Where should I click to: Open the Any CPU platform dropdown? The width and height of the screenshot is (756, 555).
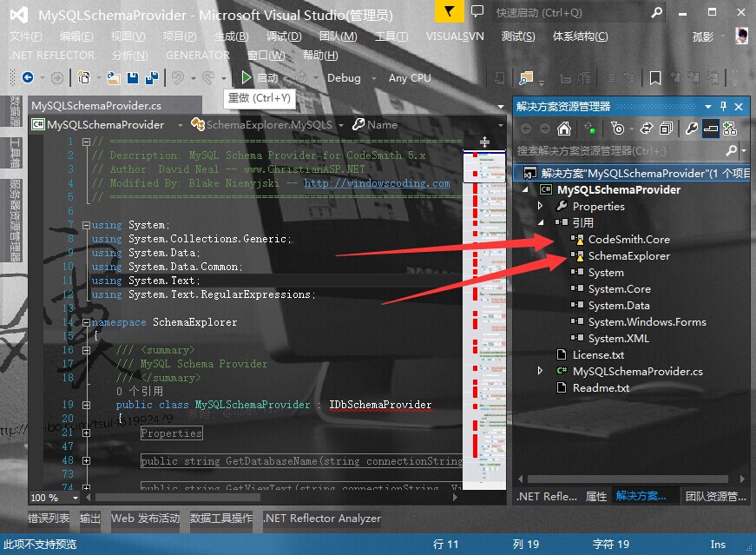click(410, 77)
